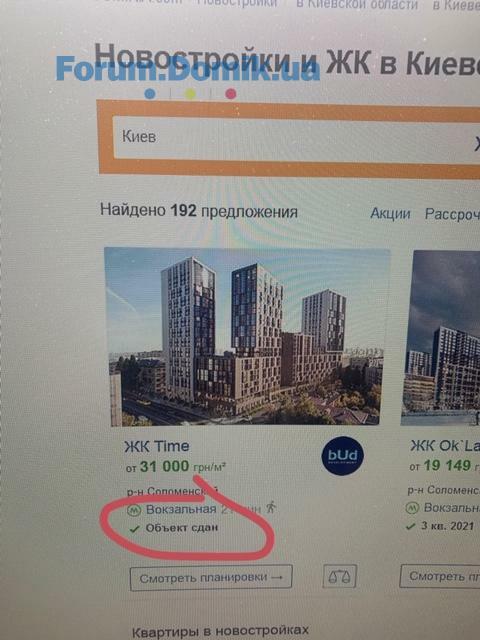Click the metro icon under ЖК Ok'Land

(x=412, y=509)
